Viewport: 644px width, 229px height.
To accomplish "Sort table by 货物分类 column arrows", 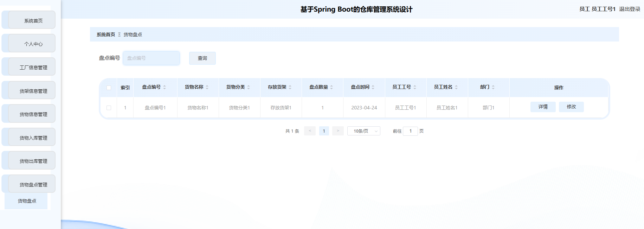I will (249, 87).
